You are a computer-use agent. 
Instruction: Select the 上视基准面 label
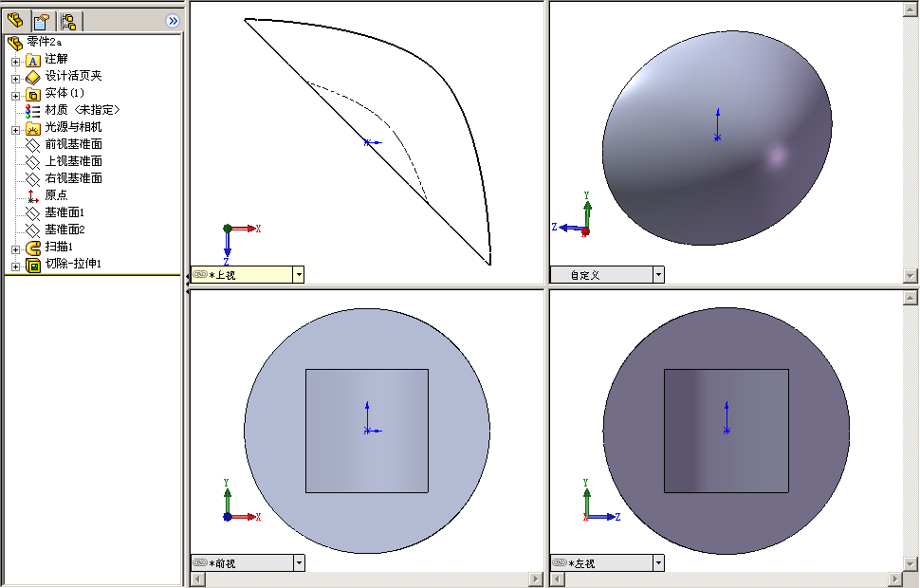[73, 161]
